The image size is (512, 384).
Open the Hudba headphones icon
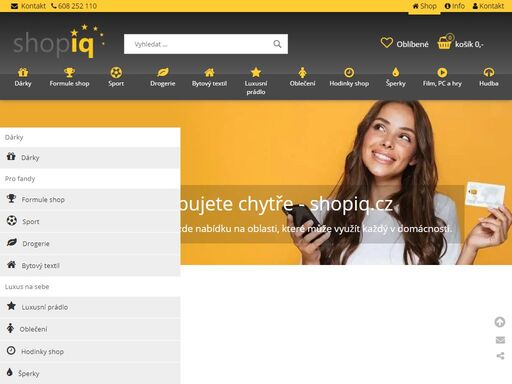(489, 72)
